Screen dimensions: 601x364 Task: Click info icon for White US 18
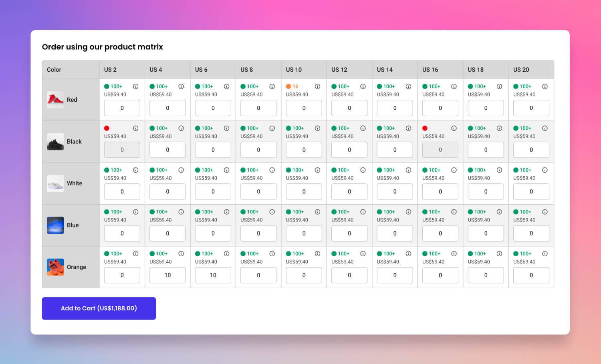click(x=499, y=170)
